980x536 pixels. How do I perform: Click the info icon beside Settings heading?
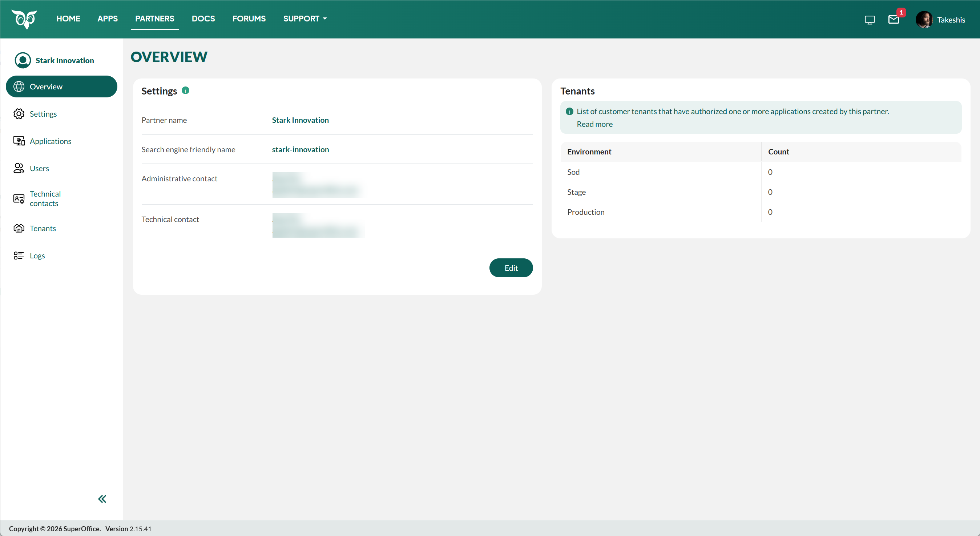tap(185, 90)
